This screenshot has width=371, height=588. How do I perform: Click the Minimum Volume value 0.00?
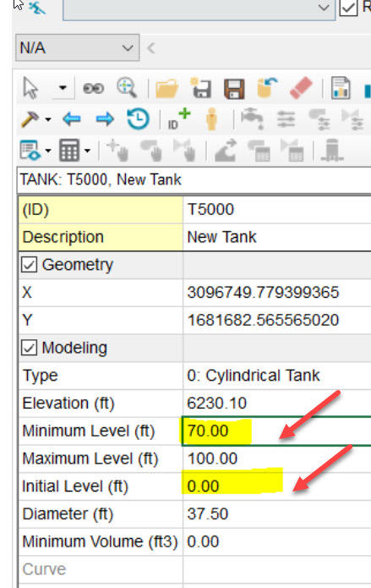203,541
